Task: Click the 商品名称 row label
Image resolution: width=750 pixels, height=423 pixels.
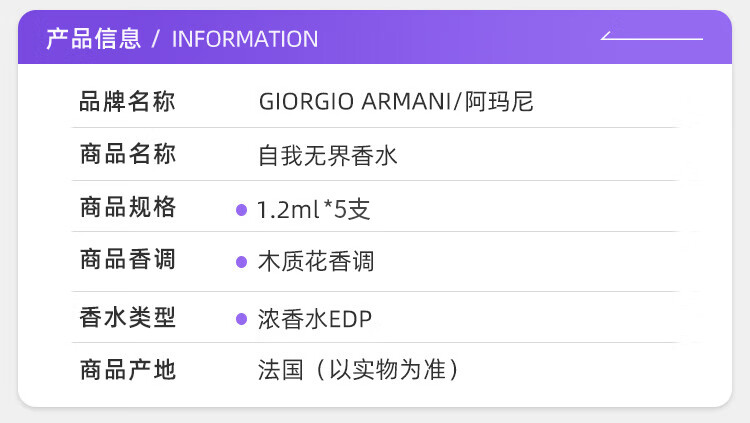Action: [127, 154]
